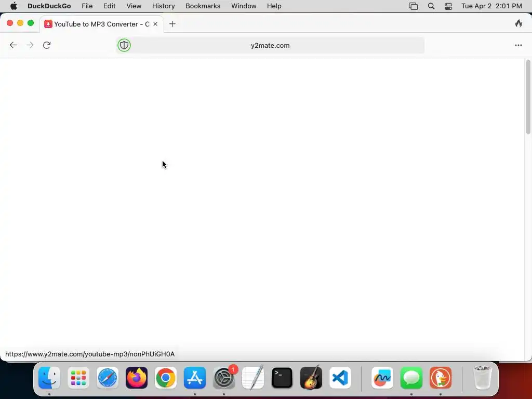This screenshot has width=532, height=399.
Task: Open the Window menu
Action: [244, 6]
